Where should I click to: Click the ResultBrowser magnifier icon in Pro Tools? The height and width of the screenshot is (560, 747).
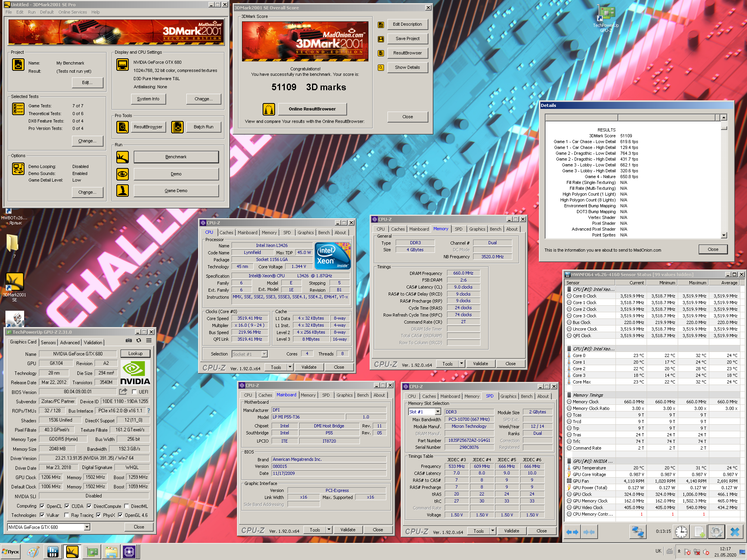pos(123,127)
